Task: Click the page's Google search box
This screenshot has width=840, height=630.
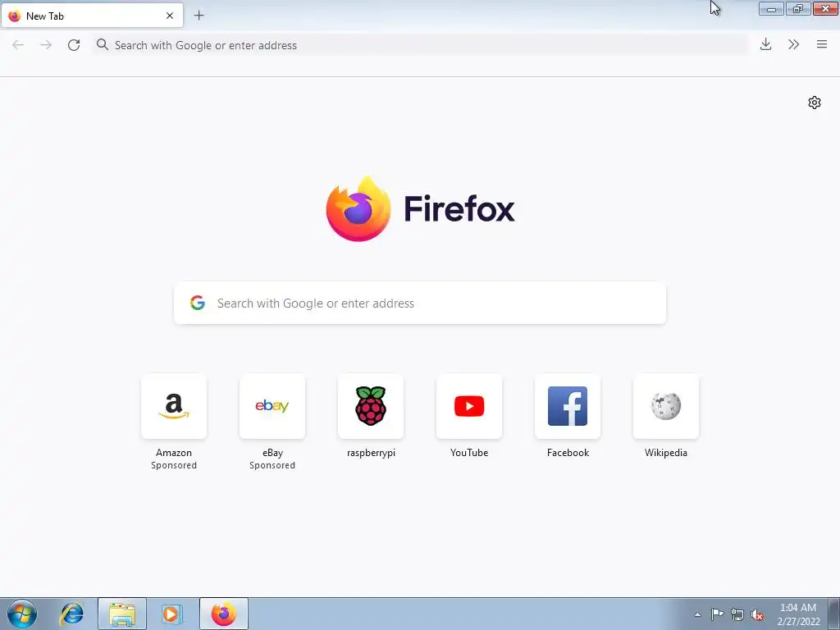Action: (x=420, y=304)
